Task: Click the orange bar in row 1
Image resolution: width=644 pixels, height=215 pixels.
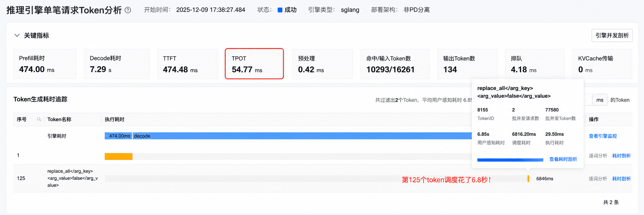Action: tap(119, 156)
